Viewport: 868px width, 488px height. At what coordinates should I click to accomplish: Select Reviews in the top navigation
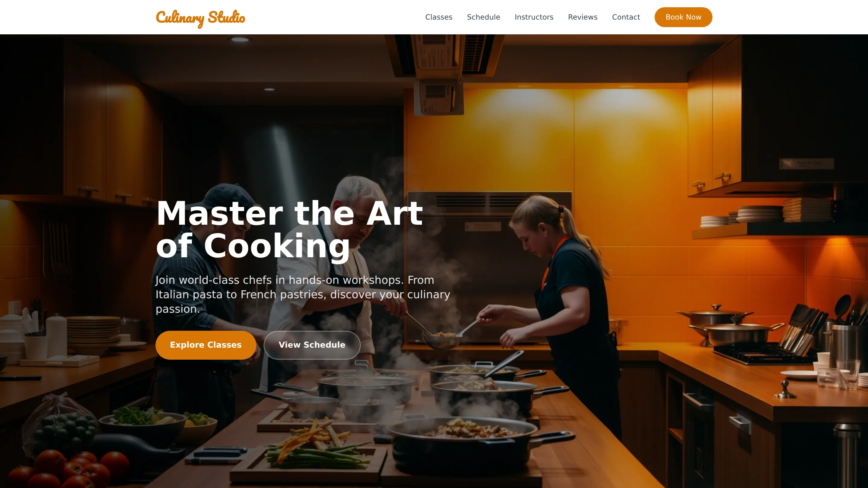tap(583, 17)
